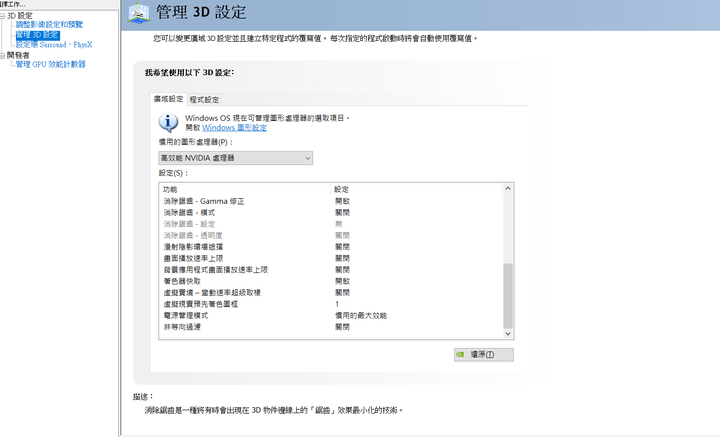Click the 管理 3D 設定 header icon
This screenshot has height=437, width=720.
[138, 13]
